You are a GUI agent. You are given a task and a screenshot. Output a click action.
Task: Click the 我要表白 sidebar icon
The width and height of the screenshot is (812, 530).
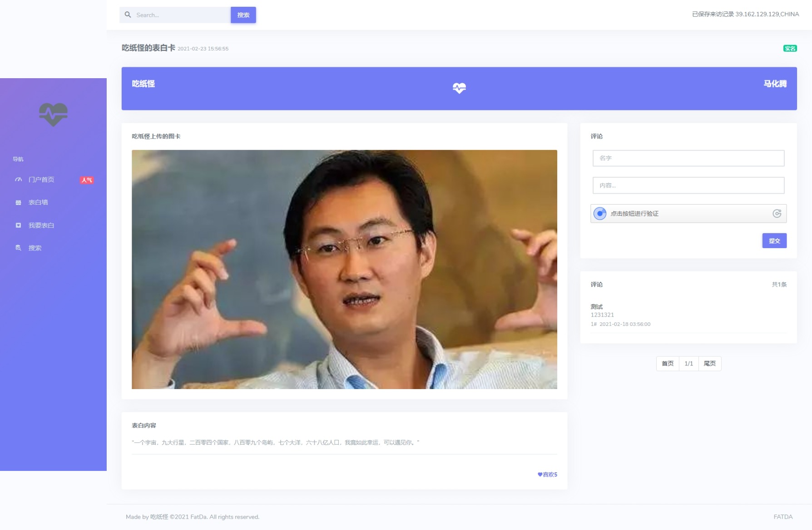tap(18, 225)
